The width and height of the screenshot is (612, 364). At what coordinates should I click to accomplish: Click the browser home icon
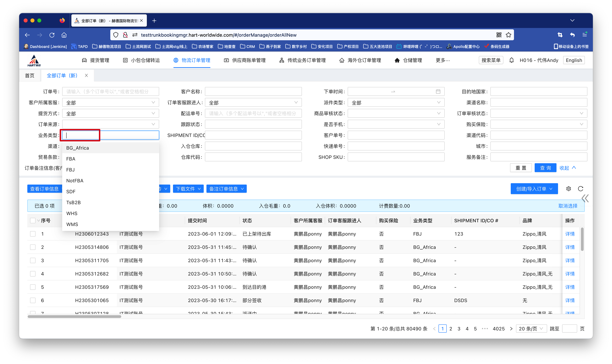64,35
